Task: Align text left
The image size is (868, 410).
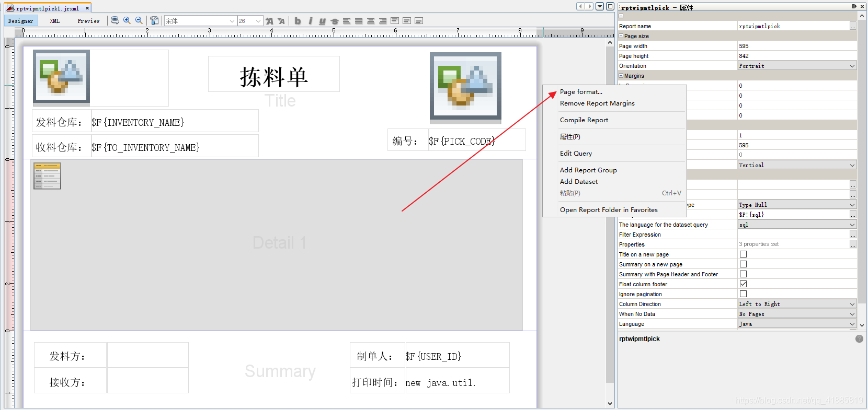Action: tap(347, 21)
